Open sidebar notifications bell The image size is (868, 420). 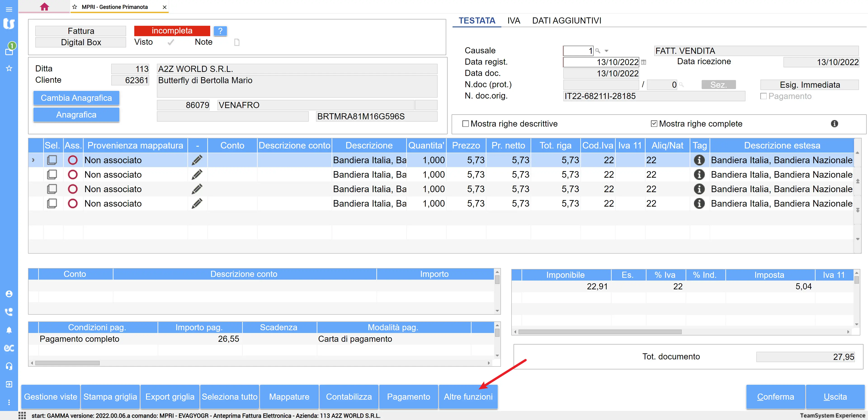pyautogui.click(x=9, y=330)
